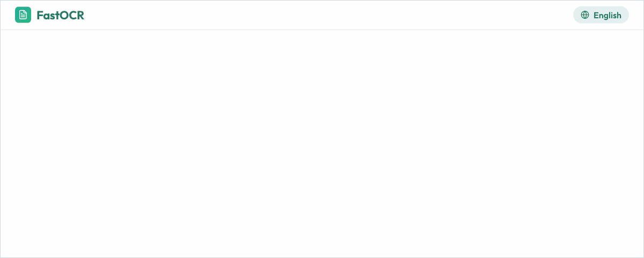Switch site language from English

coord(601,15)
